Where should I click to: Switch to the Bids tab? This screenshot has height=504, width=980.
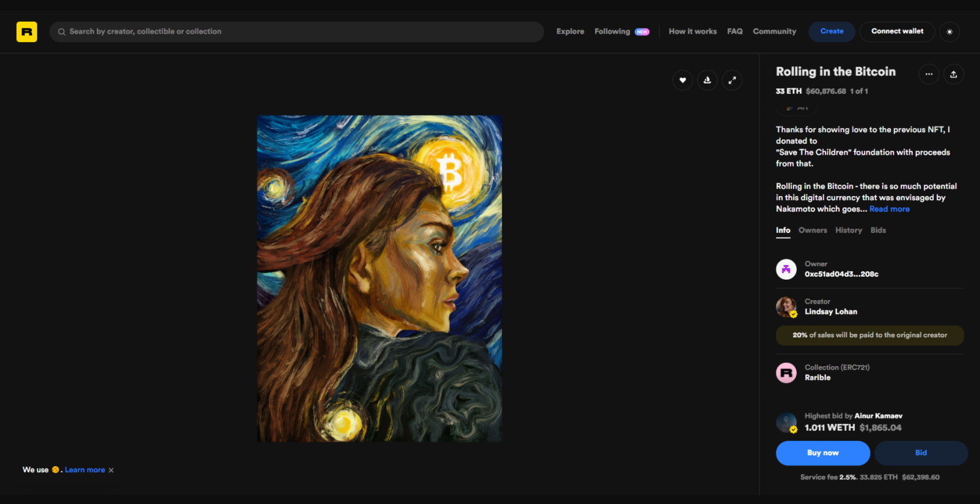pos(878,230)
